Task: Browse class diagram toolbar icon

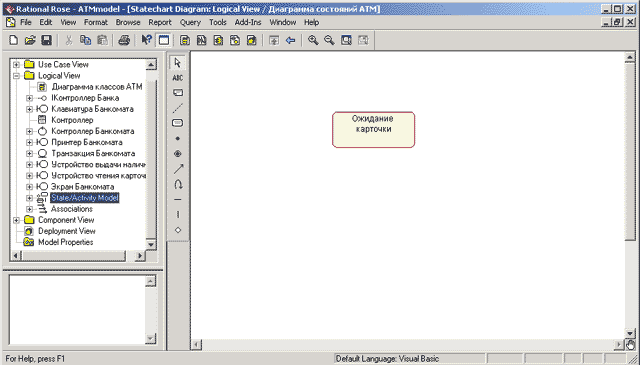Action: (185, 40)
